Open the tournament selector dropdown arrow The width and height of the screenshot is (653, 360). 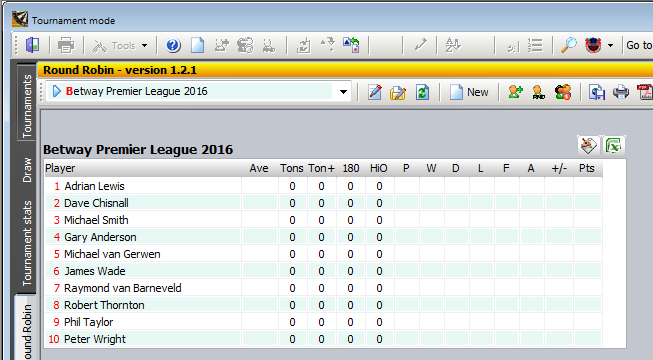pyautogui.click(x=343, y=92)
